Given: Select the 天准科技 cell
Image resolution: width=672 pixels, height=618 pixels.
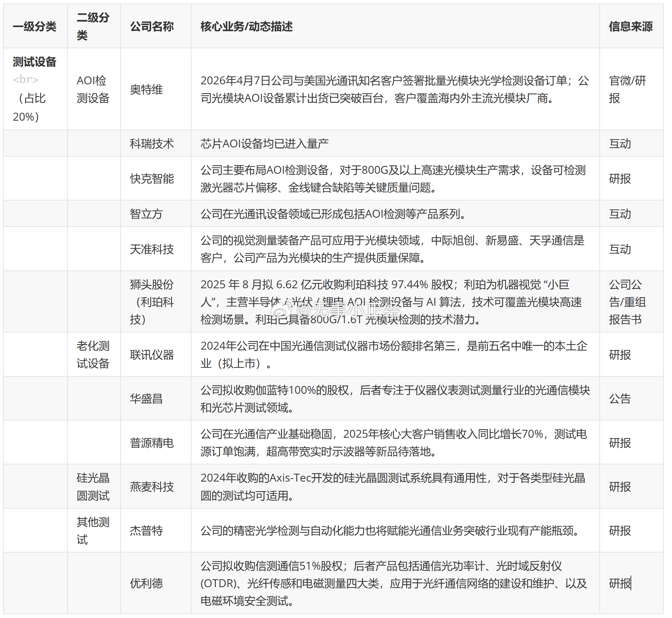Looking at the screenshot, I should coord(152,249).
